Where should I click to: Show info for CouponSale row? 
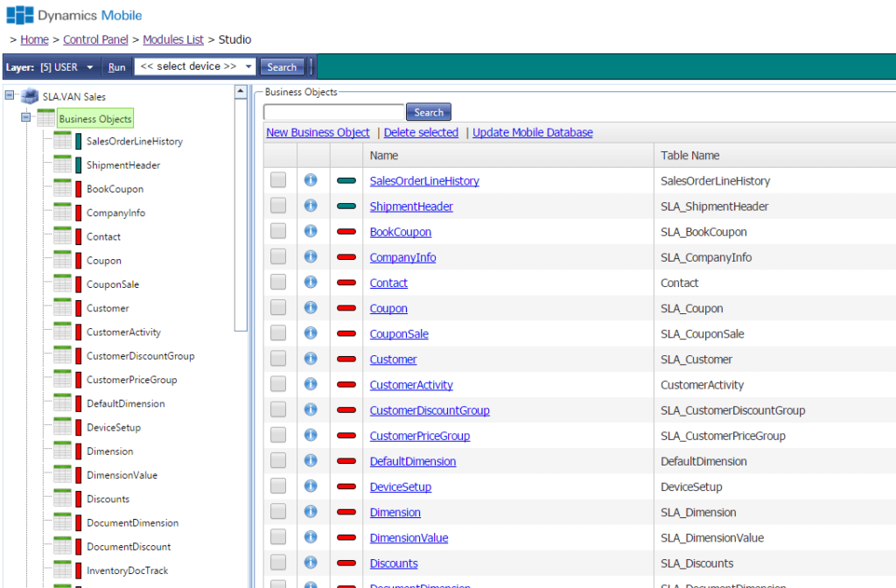[x=311, y=333]
